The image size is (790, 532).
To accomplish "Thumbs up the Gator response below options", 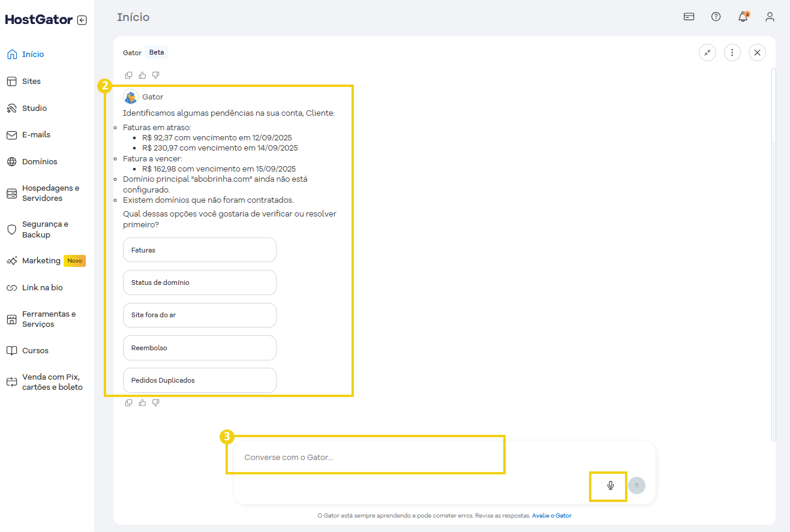I will point(142,402).
